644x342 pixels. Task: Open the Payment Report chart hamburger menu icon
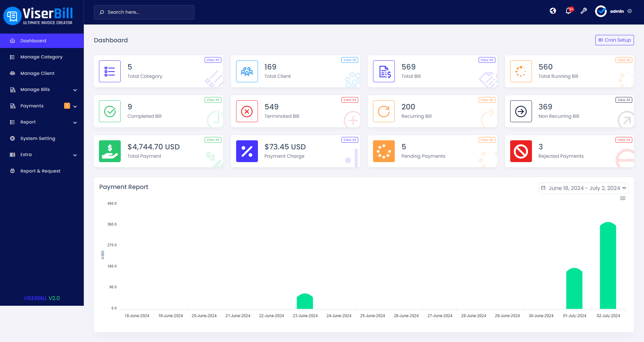pyautogui.click(x=623, y=198)
